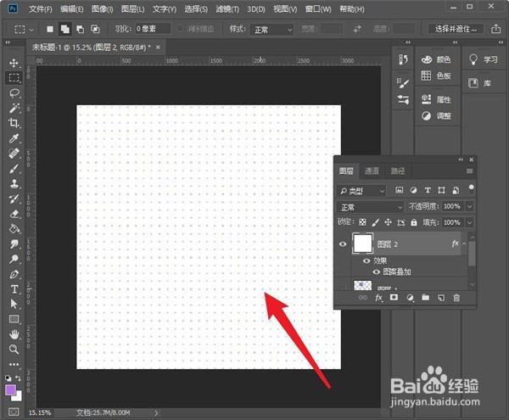
Task: Open the extra tools ellipsis menu
Action: coord(14,364)
